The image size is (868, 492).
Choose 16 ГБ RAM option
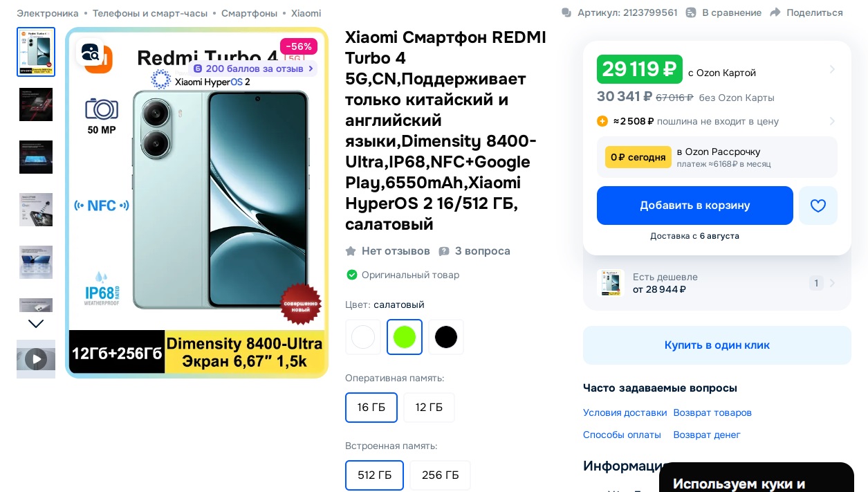(x=371, y=408)
